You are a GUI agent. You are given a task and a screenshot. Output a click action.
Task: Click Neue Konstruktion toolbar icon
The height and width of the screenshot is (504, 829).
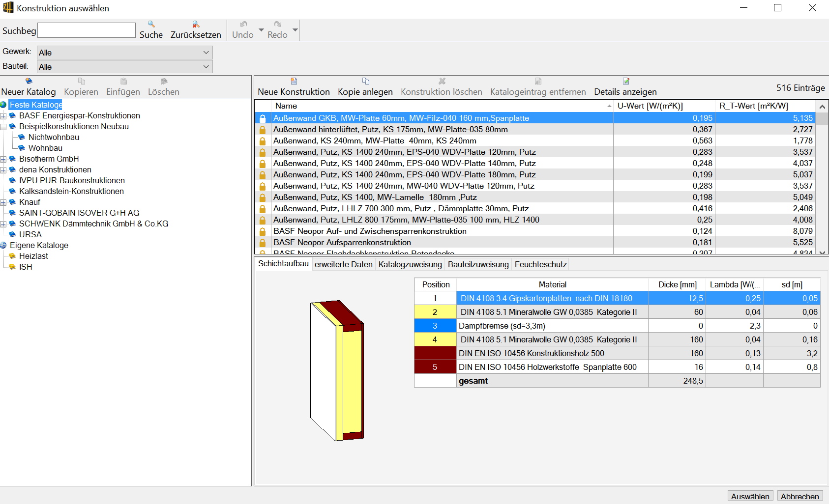(x=294, y=82)
